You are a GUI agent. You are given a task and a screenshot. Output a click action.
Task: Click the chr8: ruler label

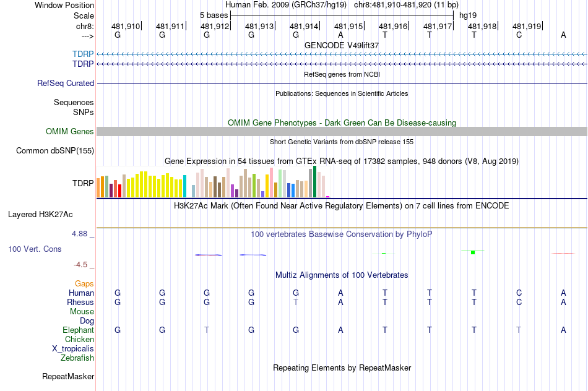pos(85,26)
